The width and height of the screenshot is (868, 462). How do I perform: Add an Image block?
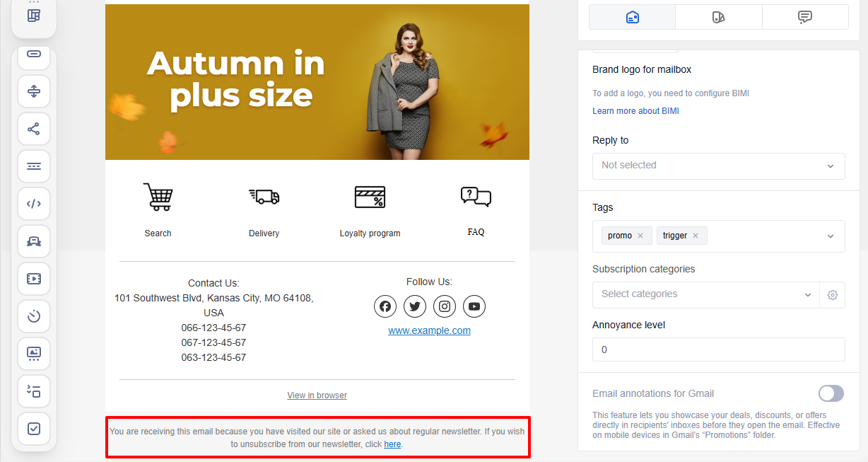tap(34, 354)
